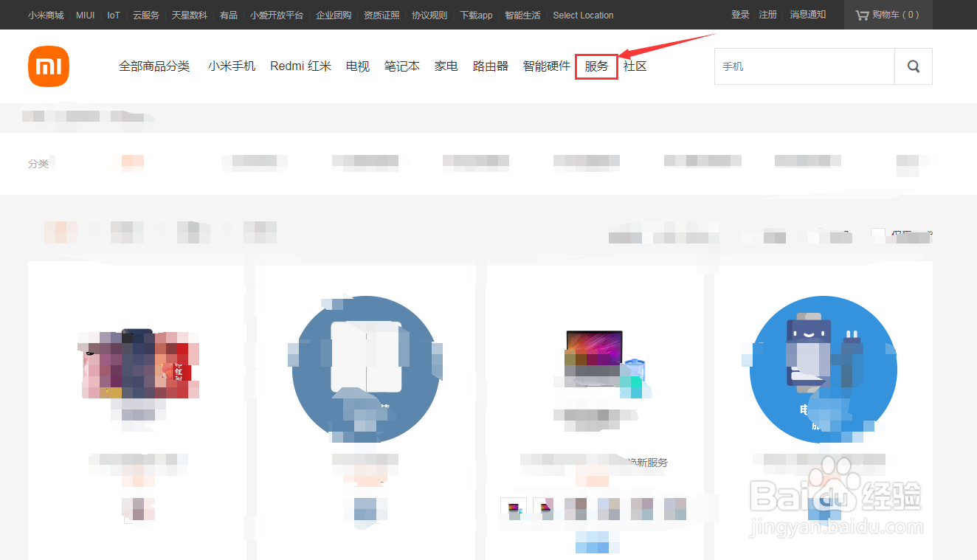This screenshot has height=560, width=977.
Task: Click the orange Mi logo
Action: [x=49, y=66]
